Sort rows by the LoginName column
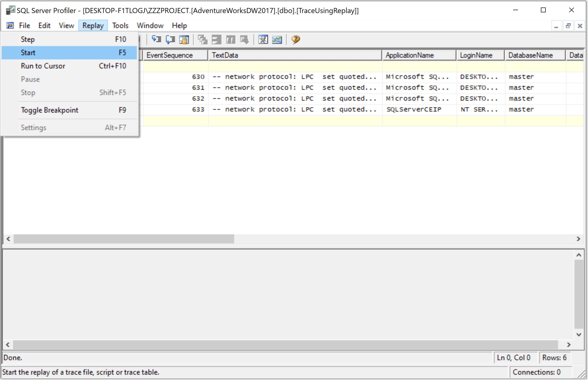This screenshot has width=588, height=380. (x=476, y=55)
